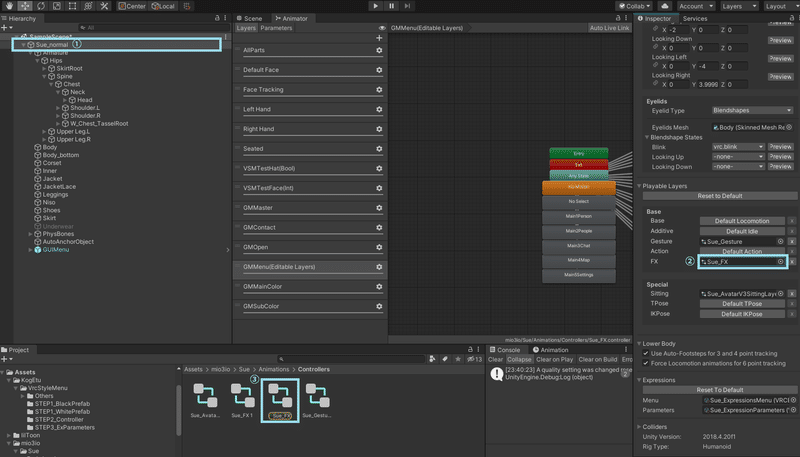
Task: Toggle hidden packages visibility counter in Project
Action: tap(474, 359)
